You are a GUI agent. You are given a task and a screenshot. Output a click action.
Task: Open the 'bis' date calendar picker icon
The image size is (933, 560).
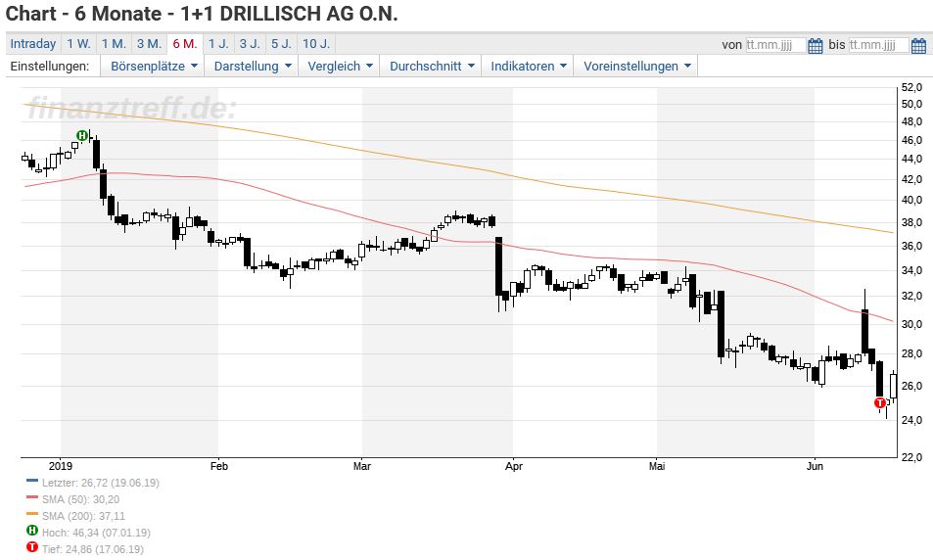click(918, 45)
